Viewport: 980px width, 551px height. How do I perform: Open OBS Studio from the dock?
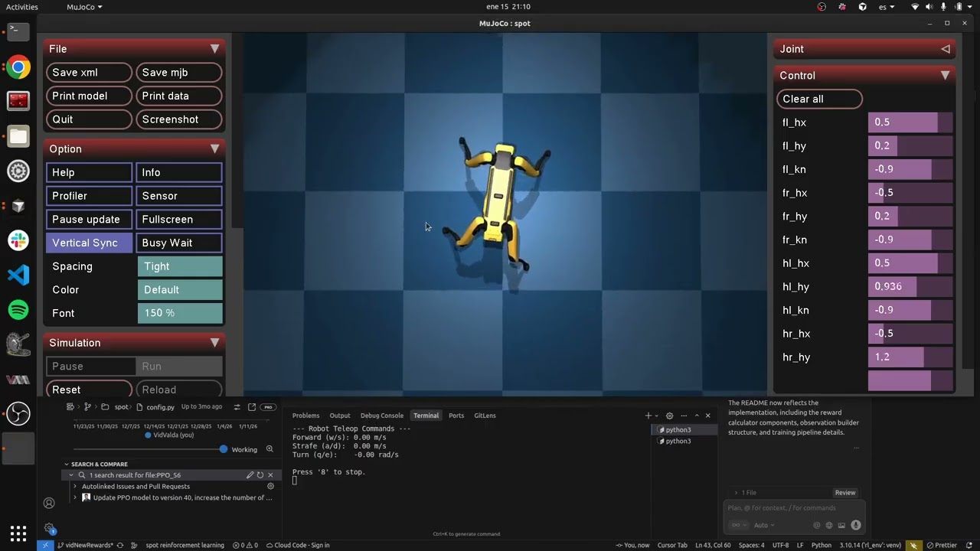[18, 414]
